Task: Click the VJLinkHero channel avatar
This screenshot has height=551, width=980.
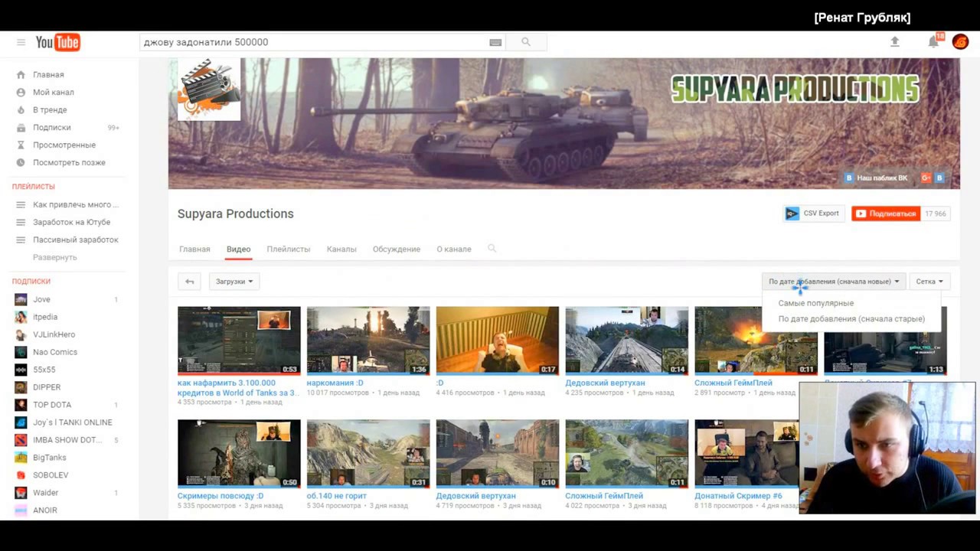Action: (21, 334)
